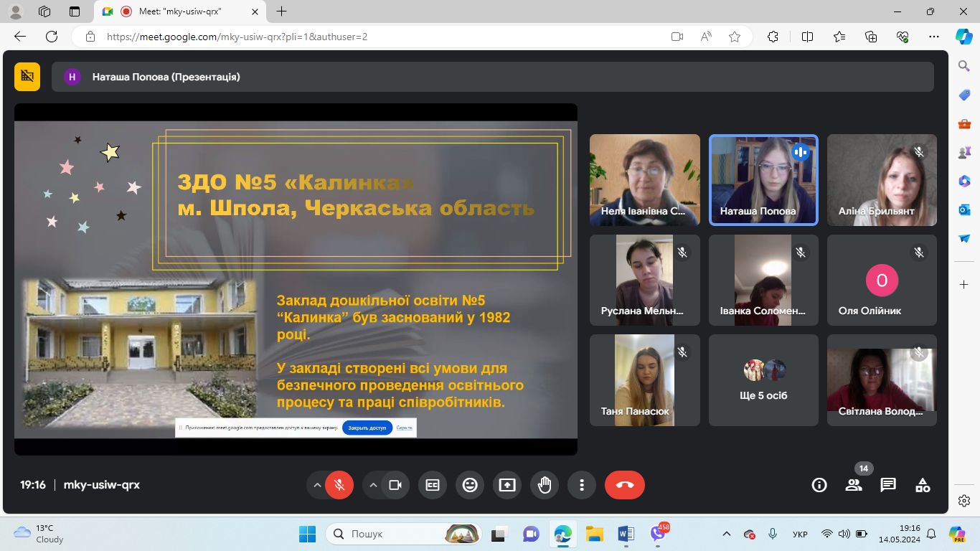Expand audio settings arrow beside microphone
This screenshot has width=980, height=551.
point(316,485)
